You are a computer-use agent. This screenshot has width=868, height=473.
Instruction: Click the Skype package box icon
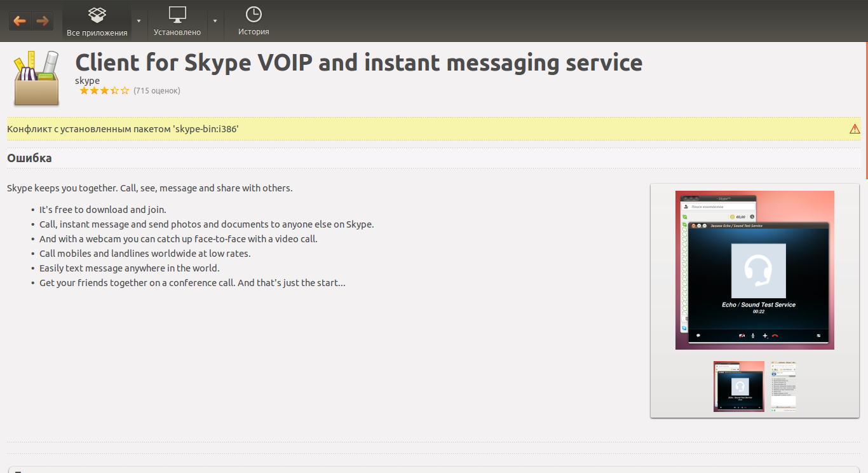click(x=36, y=78)
